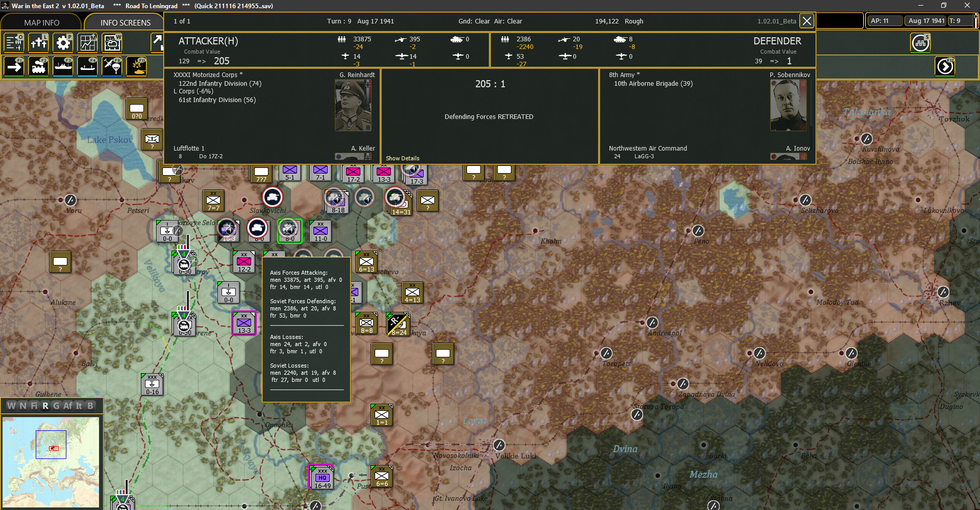Switch to MAP INFO tab
The image size is (980, 510).
click(x=41, y=22)
